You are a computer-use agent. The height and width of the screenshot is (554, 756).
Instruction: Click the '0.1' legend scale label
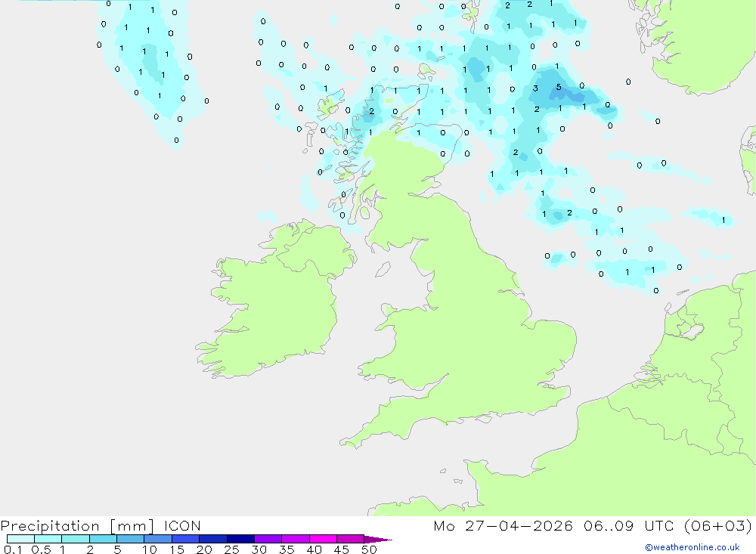(x=13, y=549)
